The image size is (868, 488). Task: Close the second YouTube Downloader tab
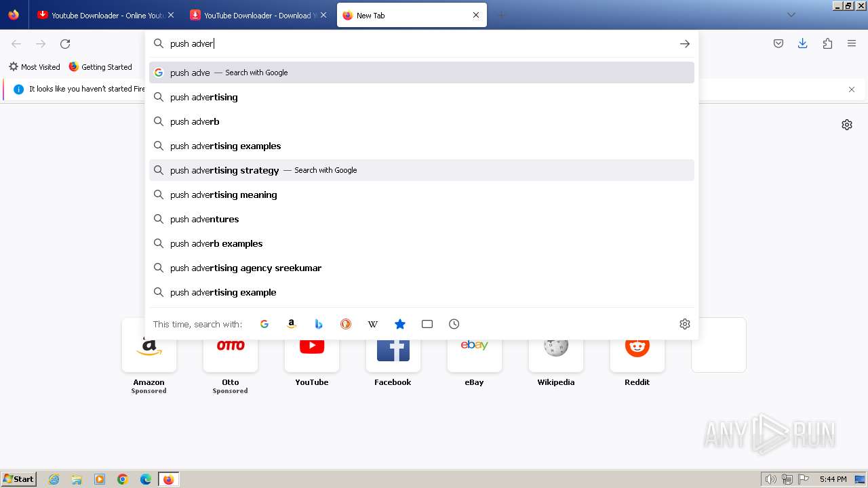click(323, 15)
